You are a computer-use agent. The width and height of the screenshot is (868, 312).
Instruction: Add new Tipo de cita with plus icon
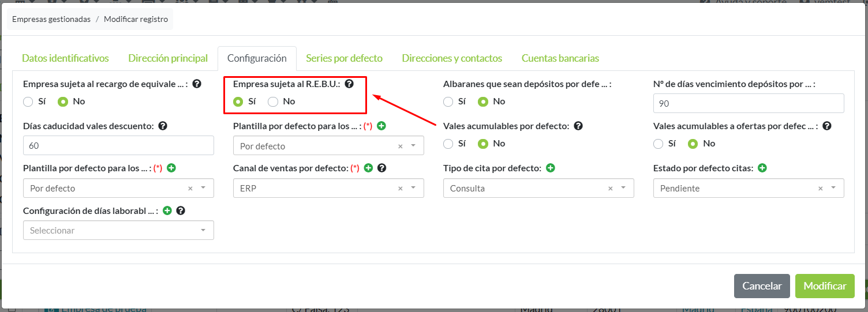(551, 168)
